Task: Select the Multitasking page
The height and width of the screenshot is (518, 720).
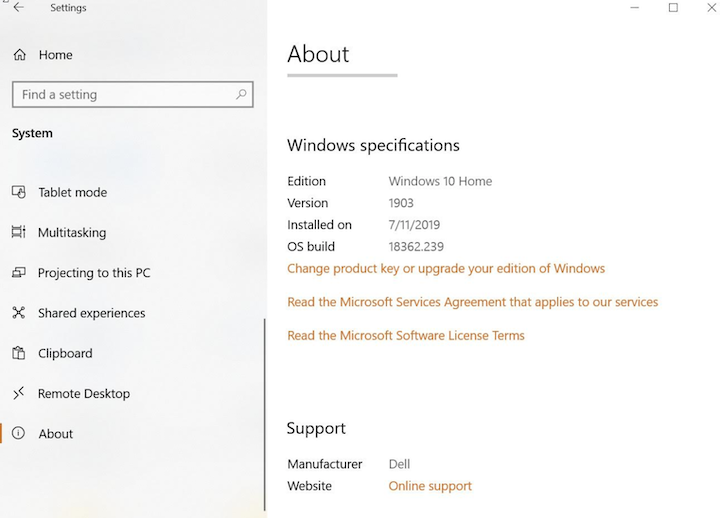Action: [x=72, y=233]
